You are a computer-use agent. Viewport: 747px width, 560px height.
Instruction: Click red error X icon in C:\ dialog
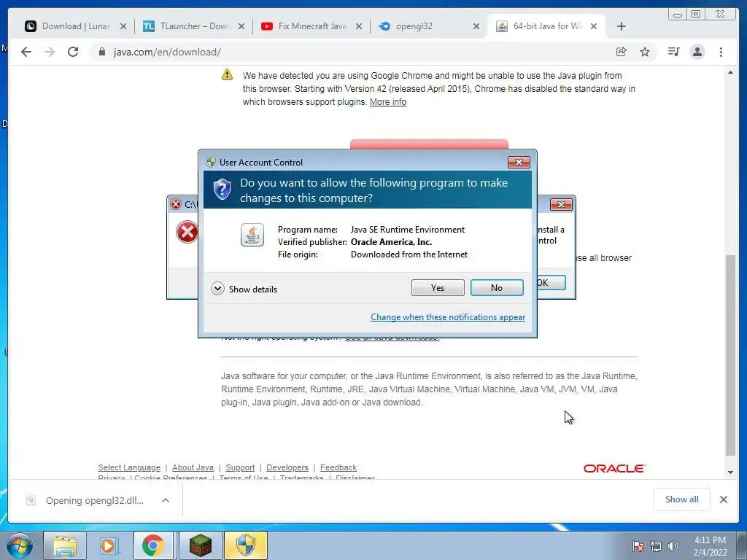click(x=187, y=232)
